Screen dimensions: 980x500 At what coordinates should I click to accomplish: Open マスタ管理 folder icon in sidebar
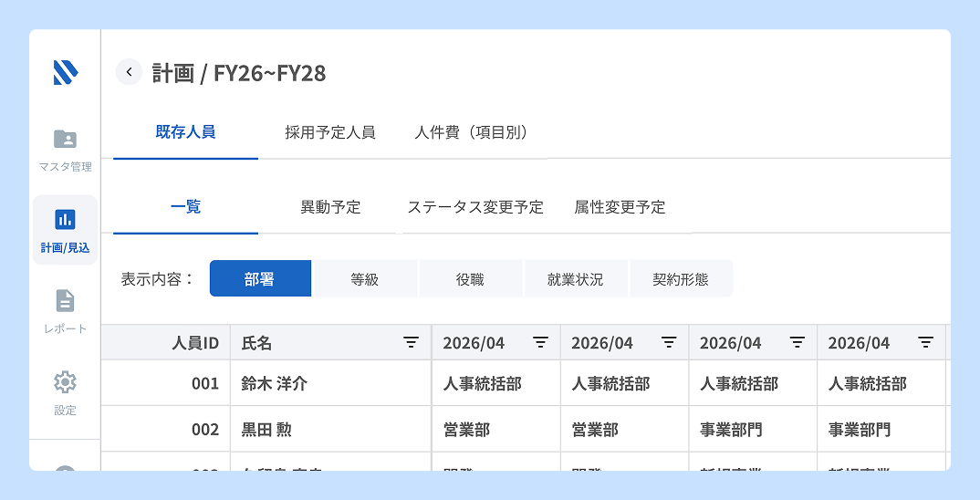[x=65, y=139]
